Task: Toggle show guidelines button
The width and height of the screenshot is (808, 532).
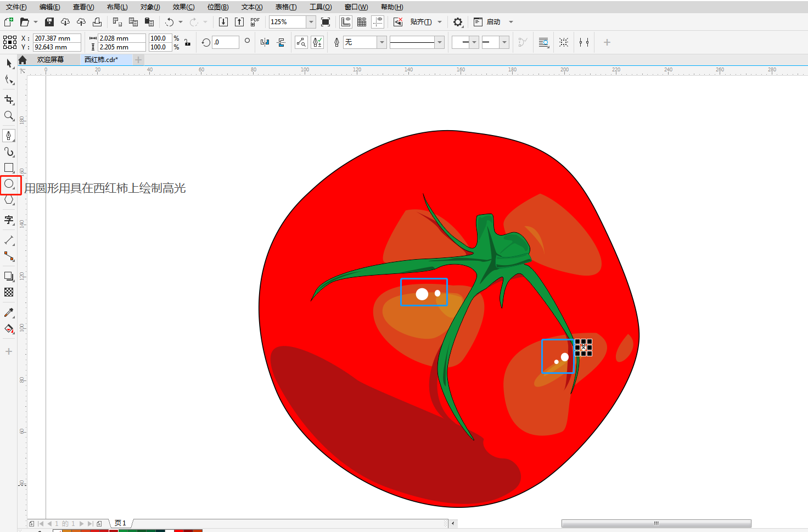Action: (378, 22)
